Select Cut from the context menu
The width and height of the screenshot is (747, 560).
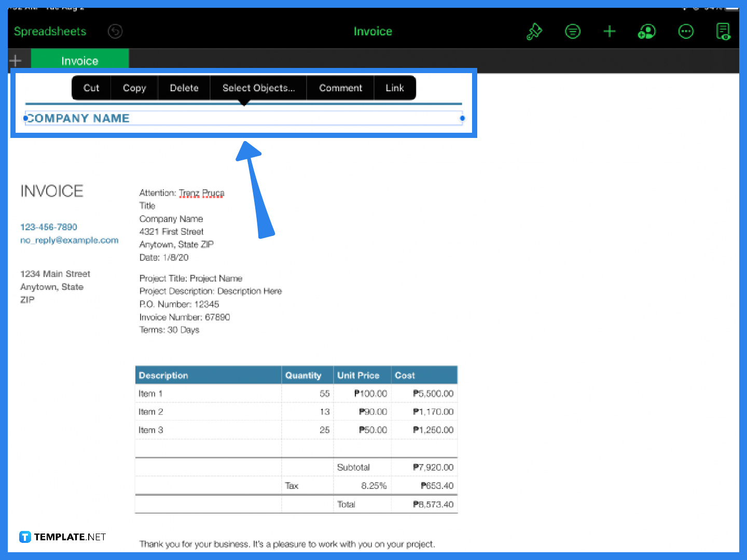(91, 88)
